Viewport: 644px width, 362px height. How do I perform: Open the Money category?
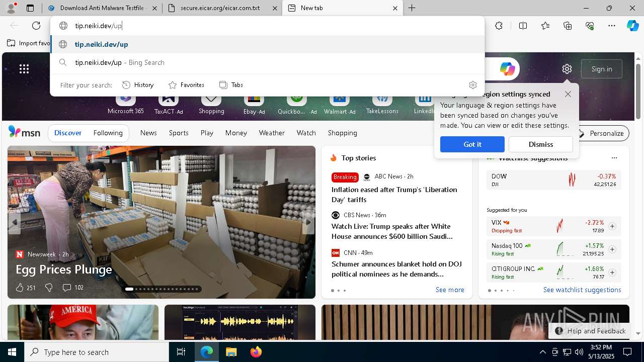[x=236, y=133]
